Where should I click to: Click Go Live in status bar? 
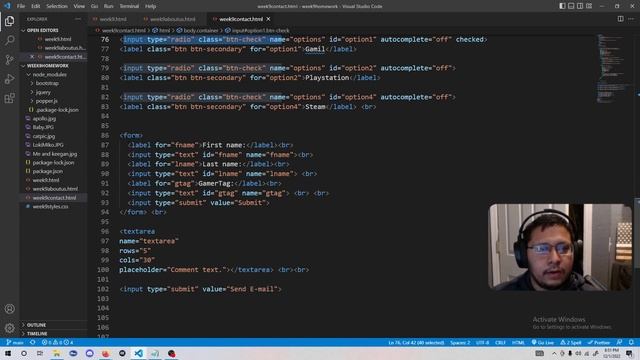click(542, 342)
